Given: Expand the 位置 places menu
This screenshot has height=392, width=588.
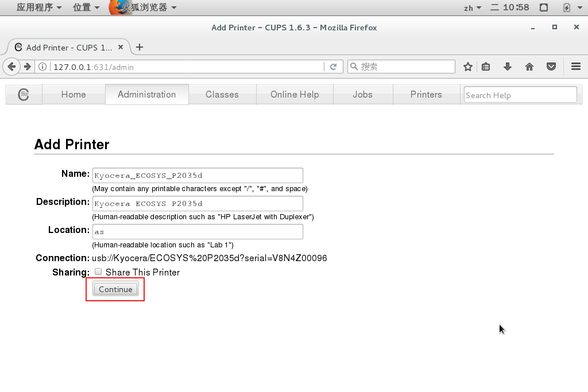Looking at the screenshot, I should [x=86, y=7].
